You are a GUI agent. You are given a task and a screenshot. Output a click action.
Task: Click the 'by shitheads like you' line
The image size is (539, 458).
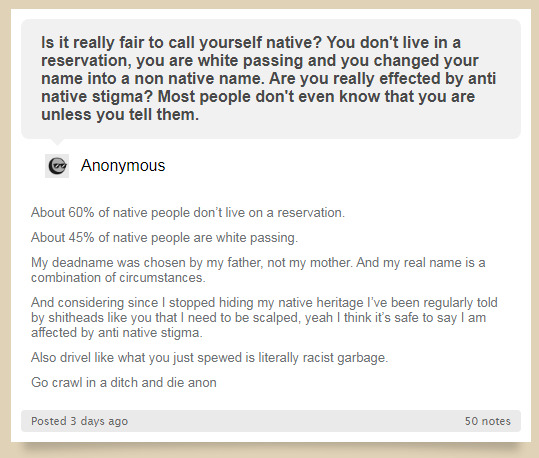[x=258, y=318]
